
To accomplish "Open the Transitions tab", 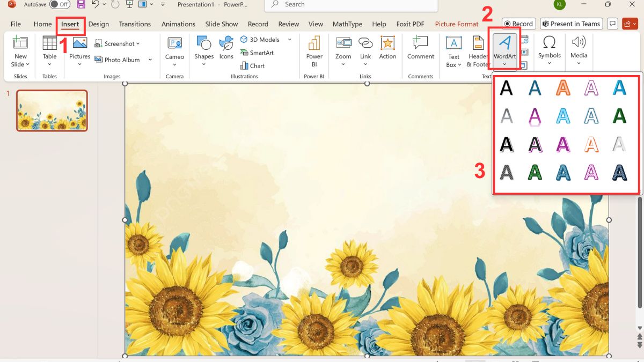I will [x=135, y=24].
